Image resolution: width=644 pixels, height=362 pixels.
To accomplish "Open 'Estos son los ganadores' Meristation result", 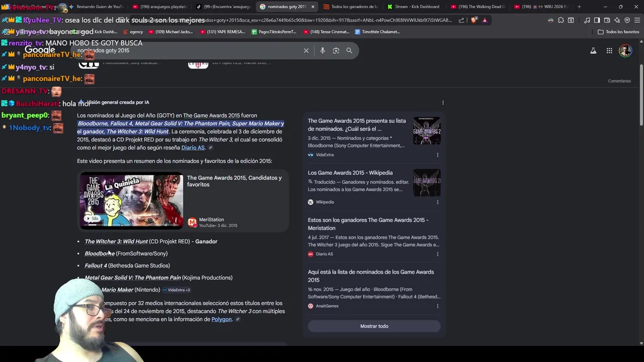I will (368, 224).
